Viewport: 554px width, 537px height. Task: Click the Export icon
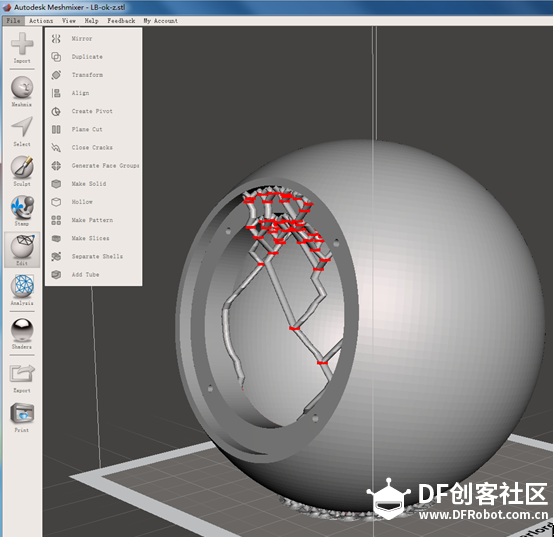click(22, 377)
